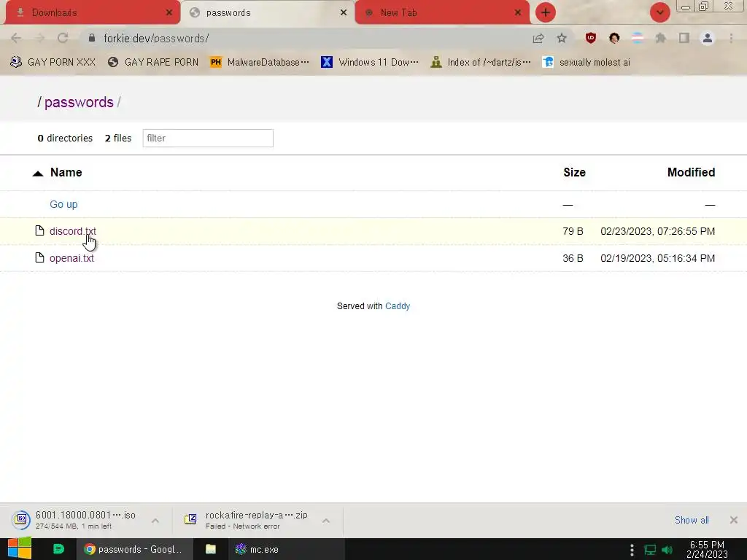
Task: Open the Extensions puzzle piece menu
Action: point(661,38)
